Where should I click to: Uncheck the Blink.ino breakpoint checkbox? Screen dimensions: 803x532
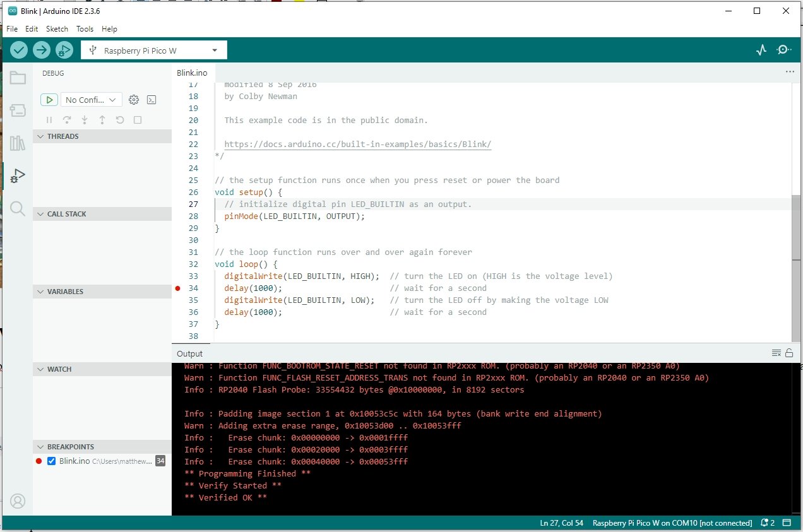click(x=52, y=461)
